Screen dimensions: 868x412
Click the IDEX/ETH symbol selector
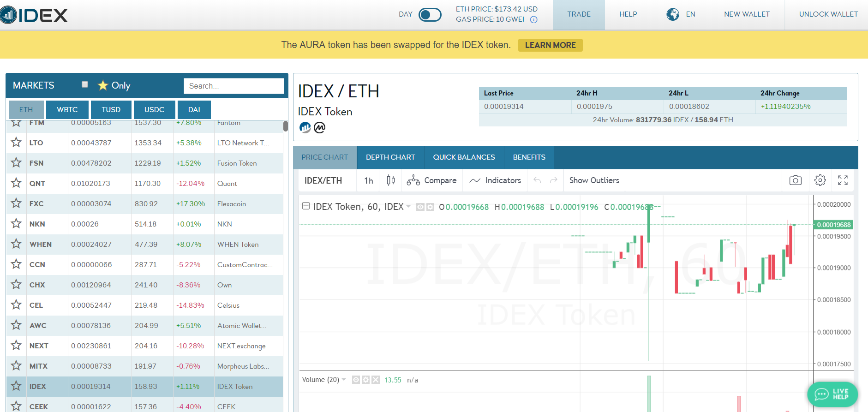(323, 180)
